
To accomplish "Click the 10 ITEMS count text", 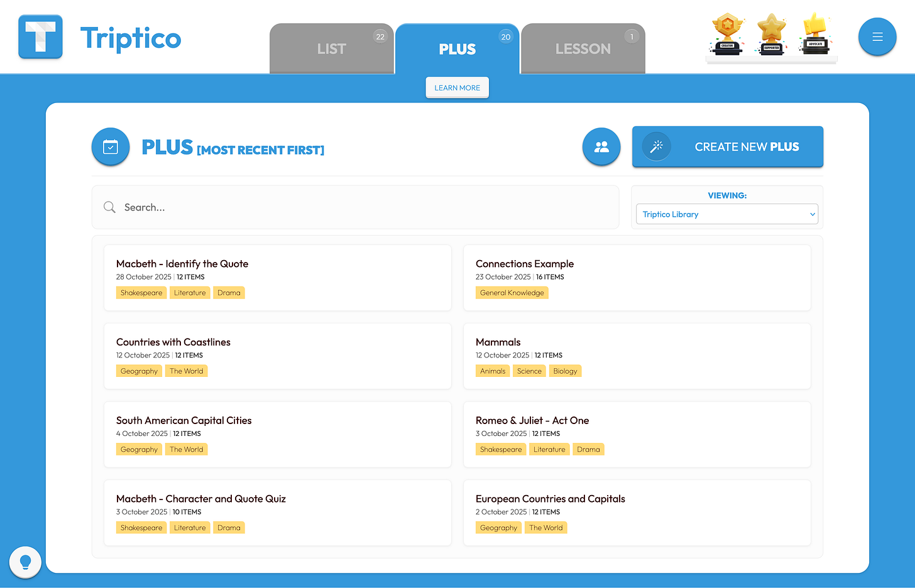I will point(187,513).
